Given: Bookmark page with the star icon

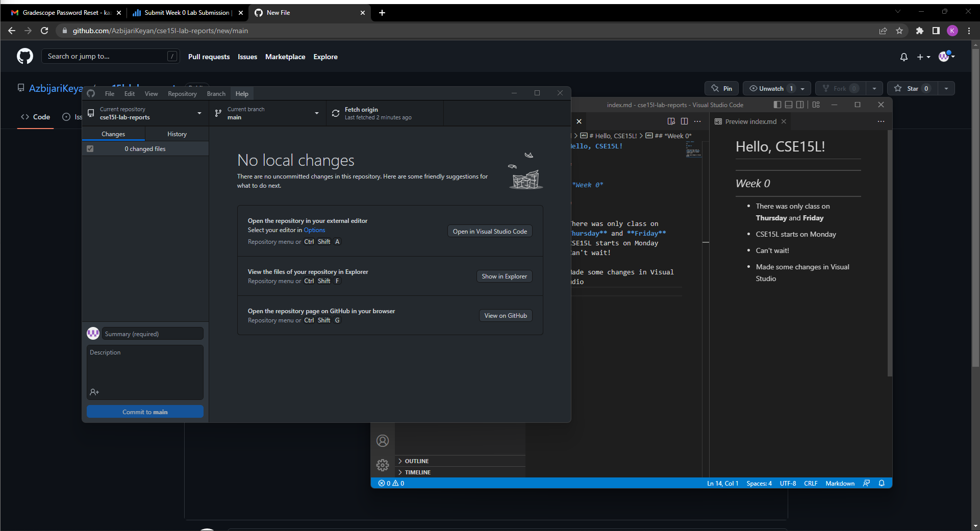Looking at the screenshot, I should [x=899, y=31].
